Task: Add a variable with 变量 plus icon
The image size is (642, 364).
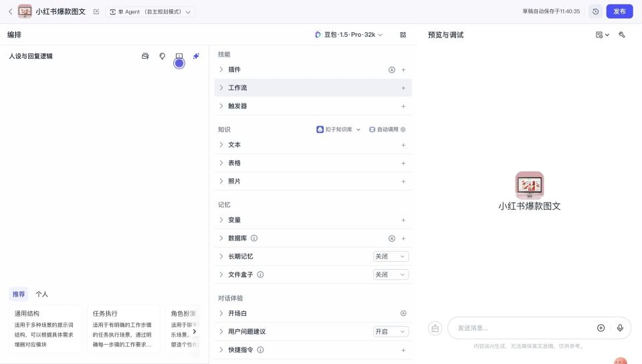Action: tap(403, 220)
